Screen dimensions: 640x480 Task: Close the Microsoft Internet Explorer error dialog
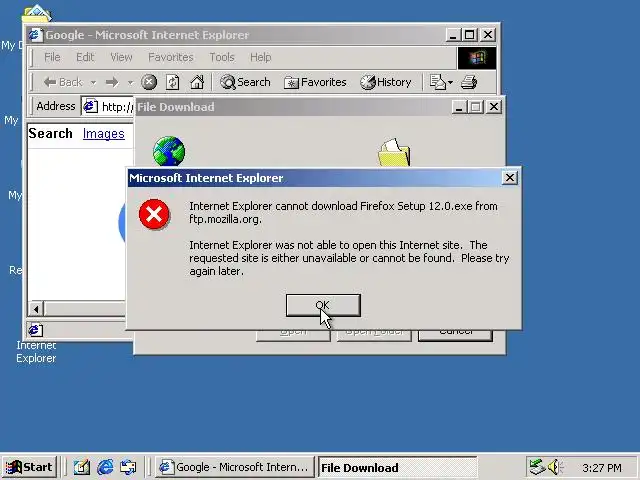click(510, 178)
